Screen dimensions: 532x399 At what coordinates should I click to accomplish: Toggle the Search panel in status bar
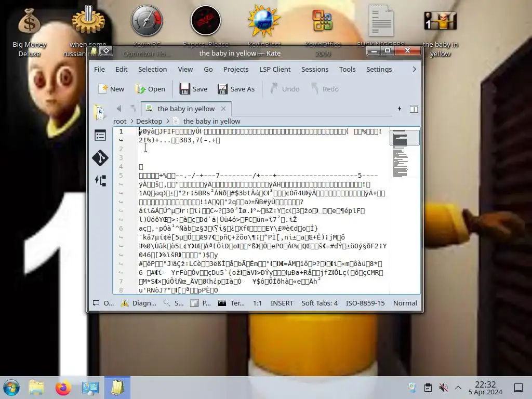(x=174, y=303)
